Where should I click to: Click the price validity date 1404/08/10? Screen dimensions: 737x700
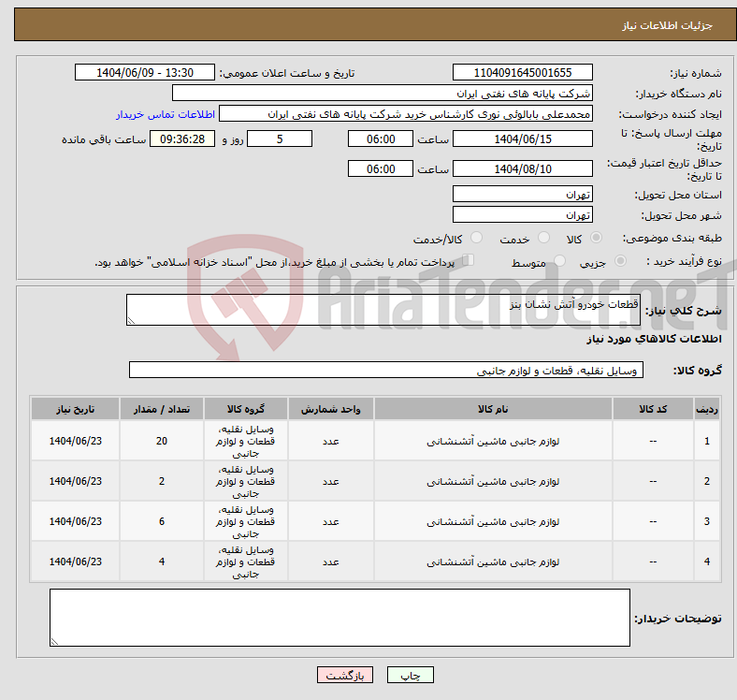pyautogui.click(x=522, y=168)
